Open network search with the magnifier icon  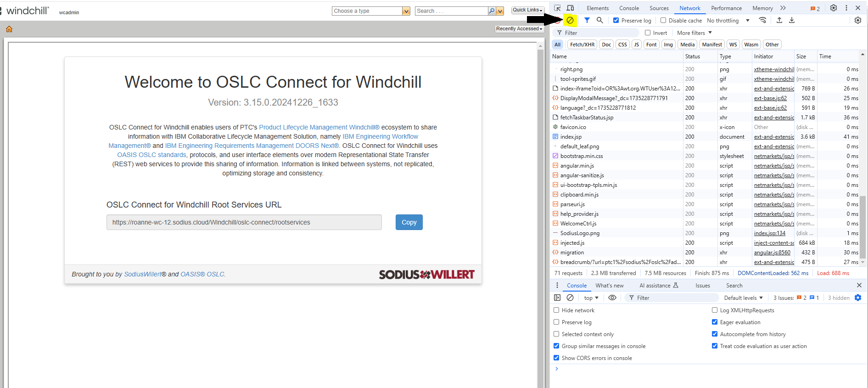point(600,20)
